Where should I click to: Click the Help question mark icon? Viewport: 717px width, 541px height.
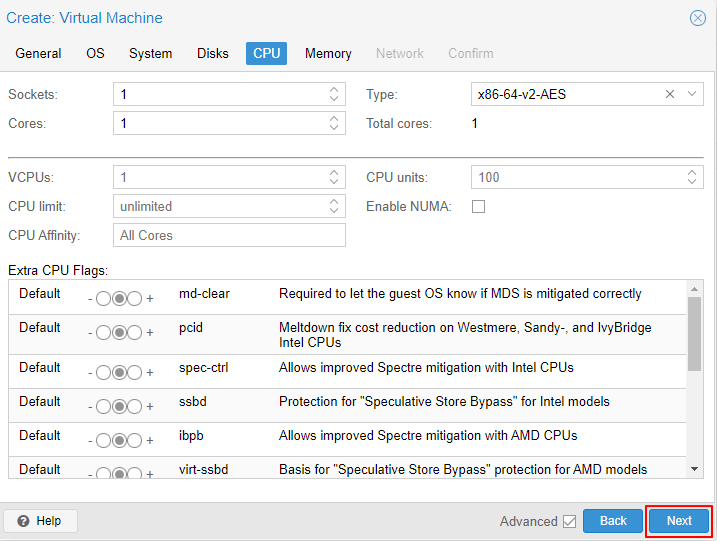point(23,521)
